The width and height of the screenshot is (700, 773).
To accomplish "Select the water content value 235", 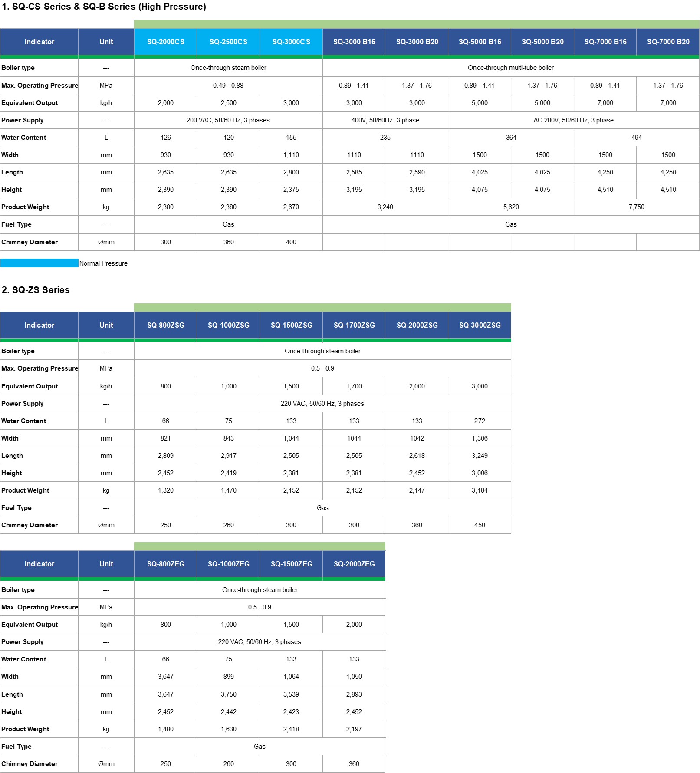I will pyautogui.click(x=385, y=138).
